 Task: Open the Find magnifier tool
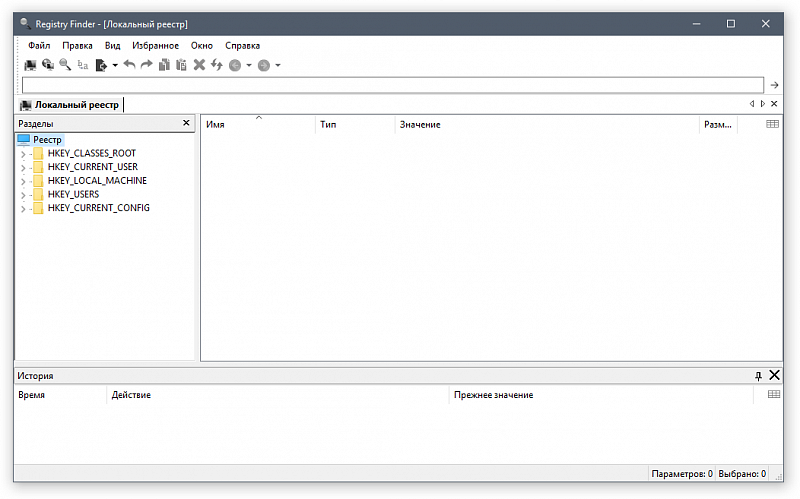coord(65,65)
